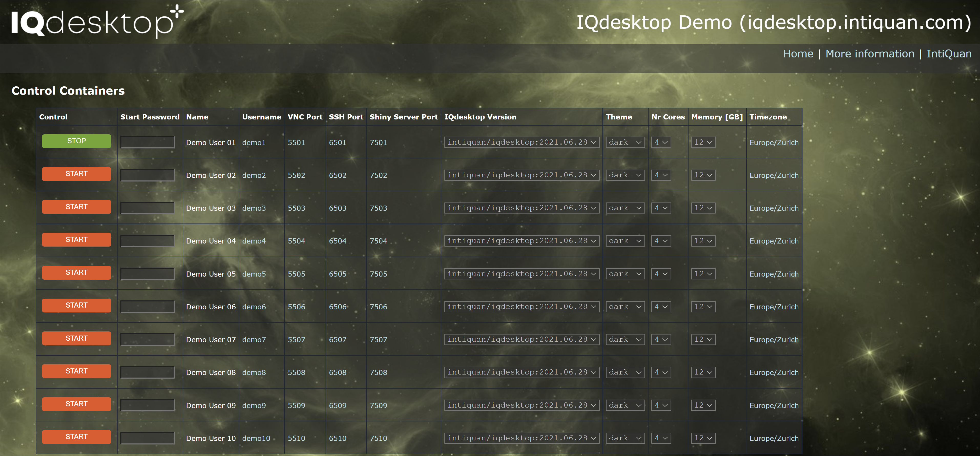Open theme dropdown for Demo User 07
Viewport: 980px width, 456px height.
[x=625, y=340]
